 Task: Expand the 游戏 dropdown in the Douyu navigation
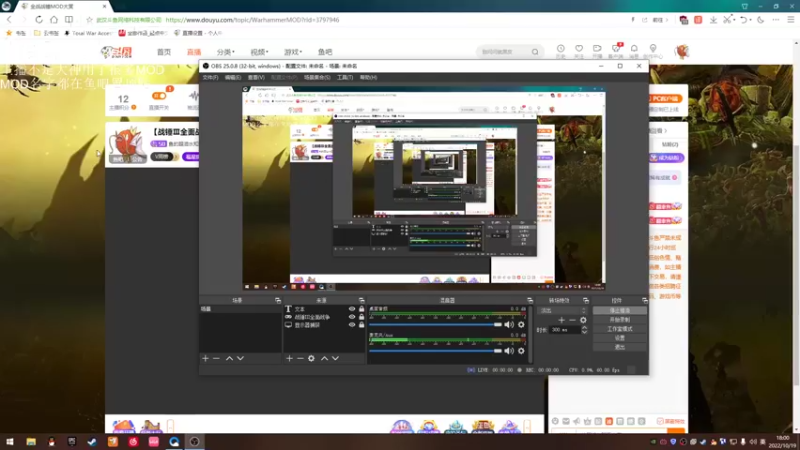(293, 52)
